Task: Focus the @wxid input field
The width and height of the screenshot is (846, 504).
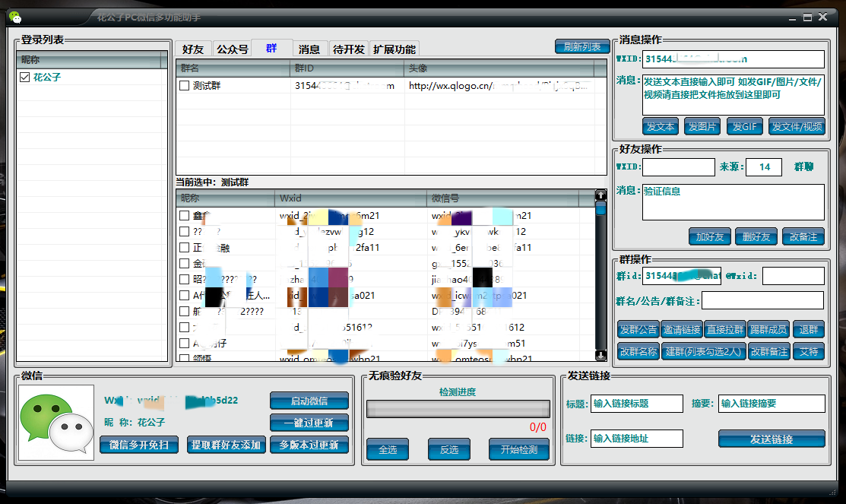Action: click(793, 276)
